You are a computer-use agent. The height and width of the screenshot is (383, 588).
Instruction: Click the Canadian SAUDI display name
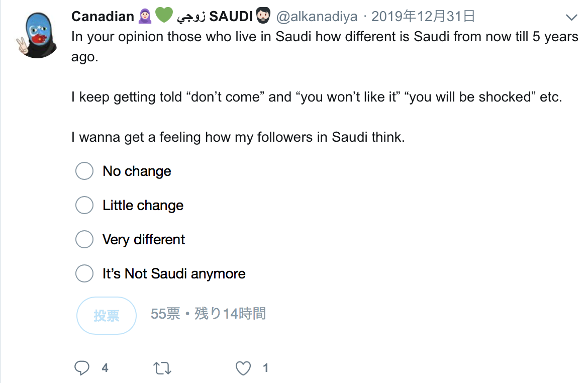click(x=103, y=17)
